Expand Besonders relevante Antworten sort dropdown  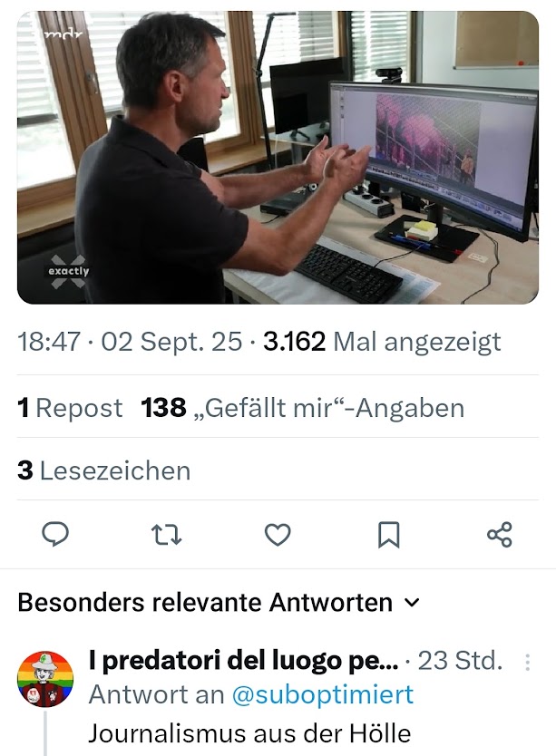219,602
